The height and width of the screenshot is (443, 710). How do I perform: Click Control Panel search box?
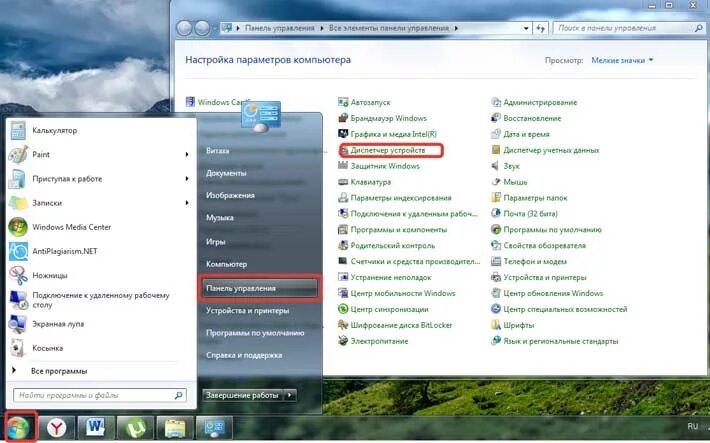pyautogui.click(x=629, y=28)
